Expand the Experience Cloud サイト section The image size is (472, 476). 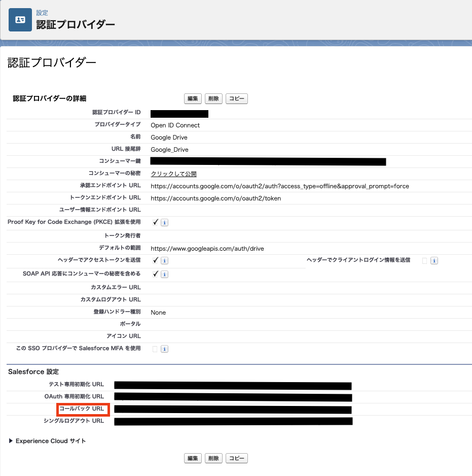pos(11,441)
